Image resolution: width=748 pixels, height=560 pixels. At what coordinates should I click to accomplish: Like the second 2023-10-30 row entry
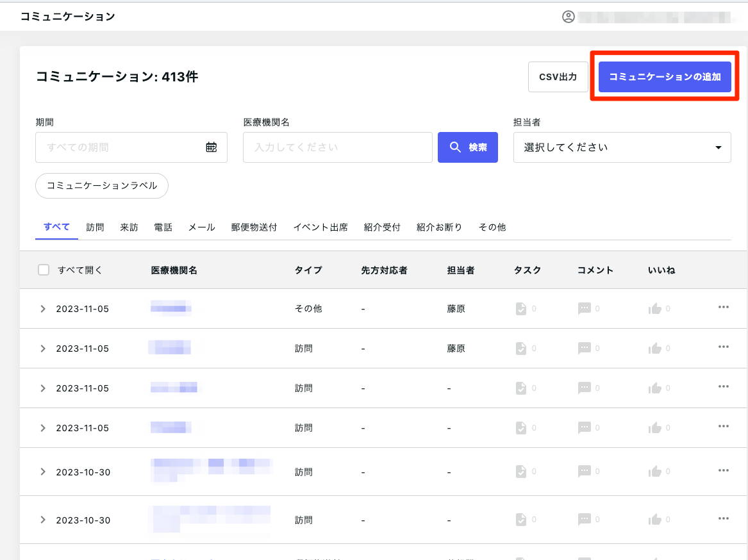point(655,520)
